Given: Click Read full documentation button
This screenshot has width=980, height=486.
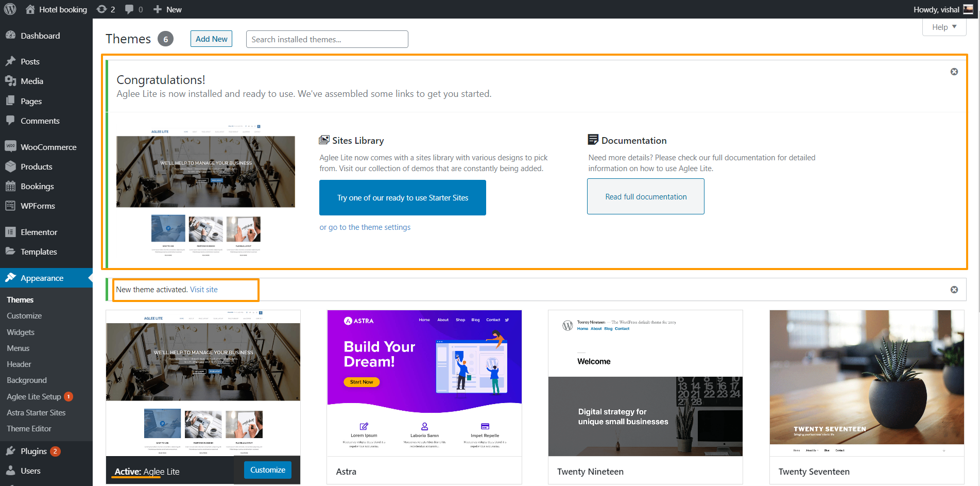Looking at the screenshot, I should (646, 196).
